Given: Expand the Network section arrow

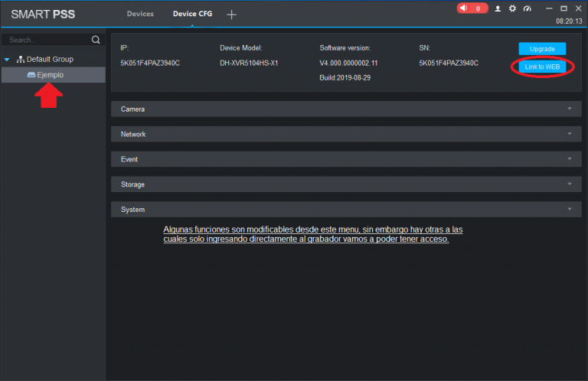Looking at the screenshot, I should click(570, 134).
